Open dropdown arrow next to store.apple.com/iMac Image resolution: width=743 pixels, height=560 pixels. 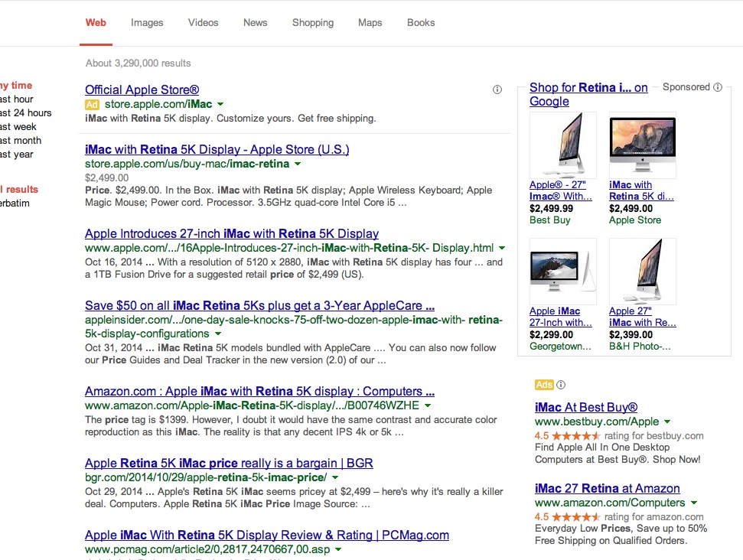click(x=220, y=104)
